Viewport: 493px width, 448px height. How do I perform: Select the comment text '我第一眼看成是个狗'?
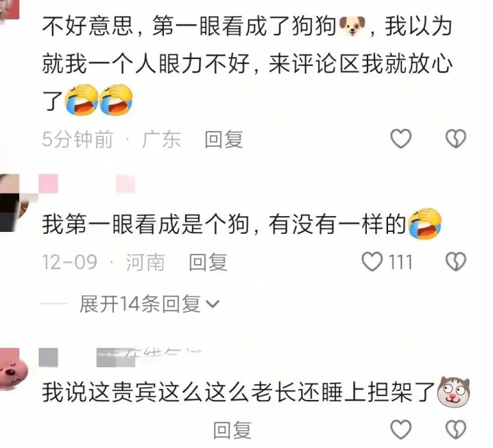[146, 224]
